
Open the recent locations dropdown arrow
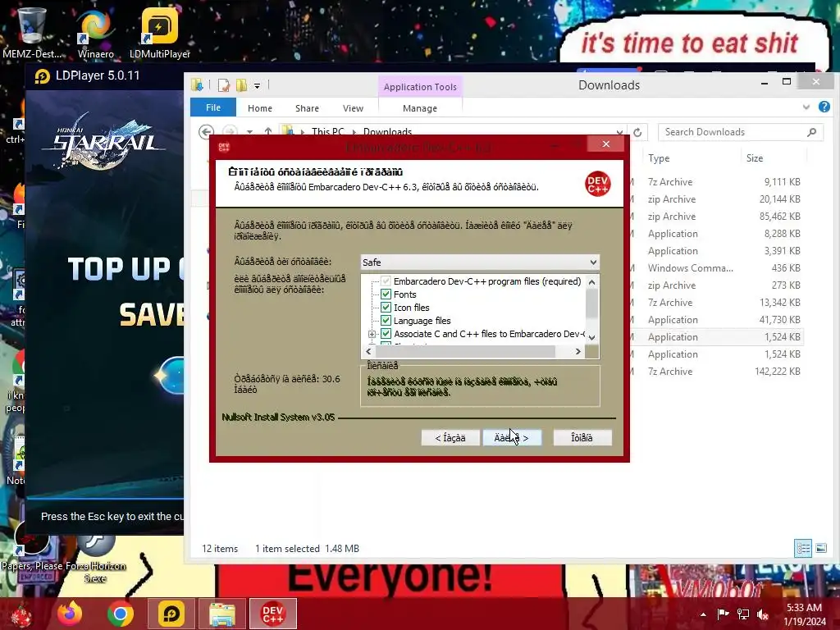pos(249,132)
